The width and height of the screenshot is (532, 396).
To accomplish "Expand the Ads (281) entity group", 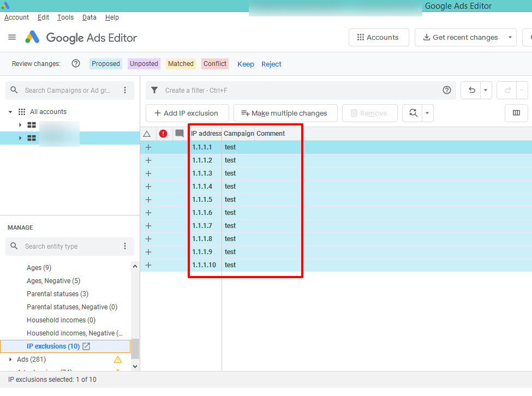I will (x=10, y=359).
